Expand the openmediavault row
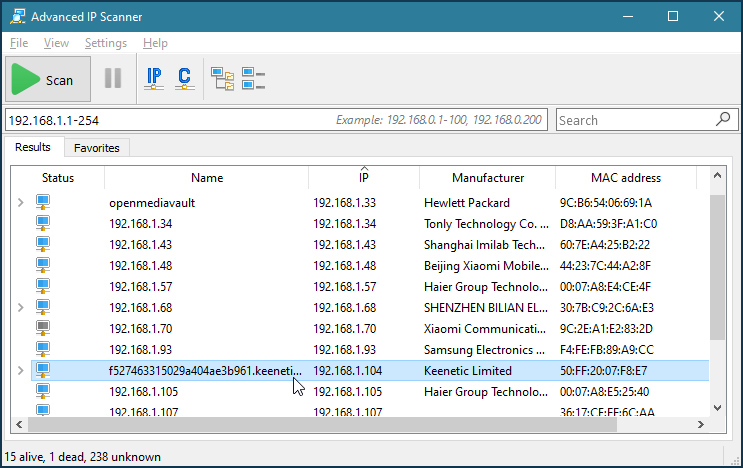The width and height of the screenshot is (743, 468). click(20, 203)
